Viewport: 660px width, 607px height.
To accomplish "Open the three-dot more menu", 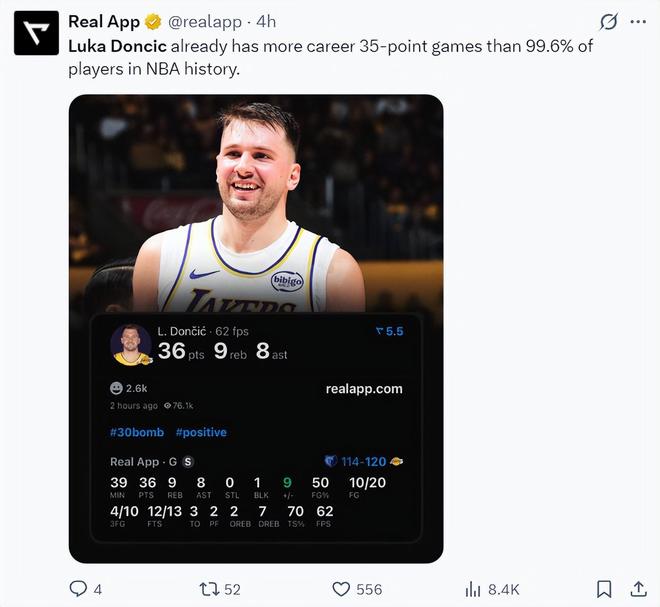I will (637, 21).
